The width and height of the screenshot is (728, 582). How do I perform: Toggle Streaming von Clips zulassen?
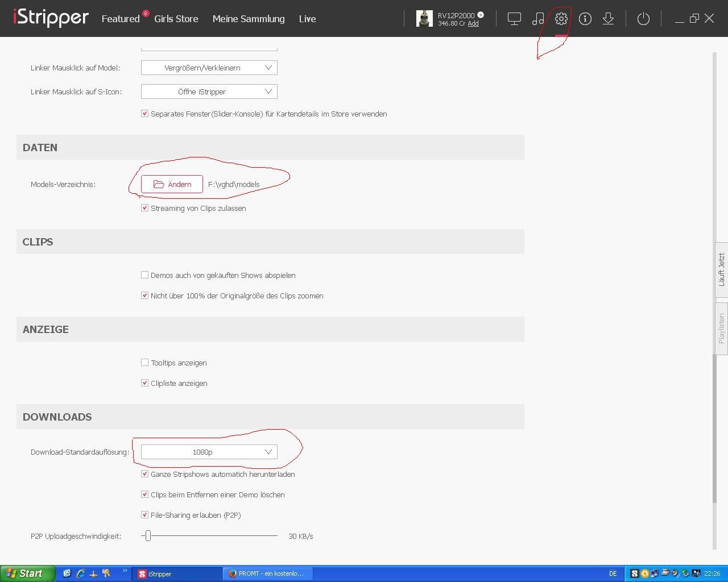tap(144, 207)
